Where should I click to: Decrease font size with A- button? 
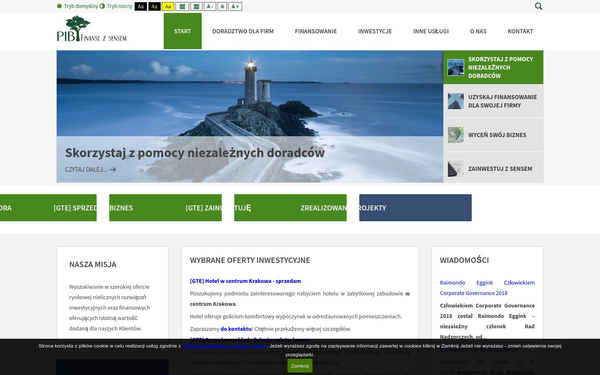(x=209, y=7)
